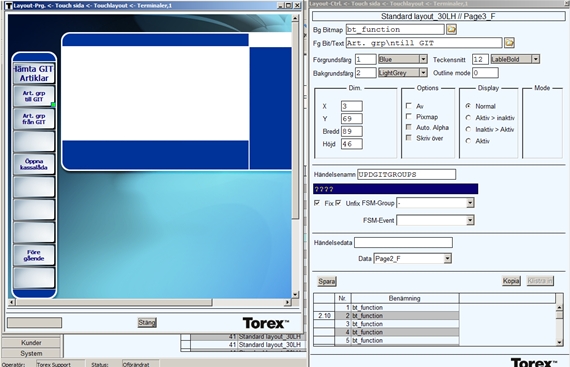Open the System menu item

point(31,353)
